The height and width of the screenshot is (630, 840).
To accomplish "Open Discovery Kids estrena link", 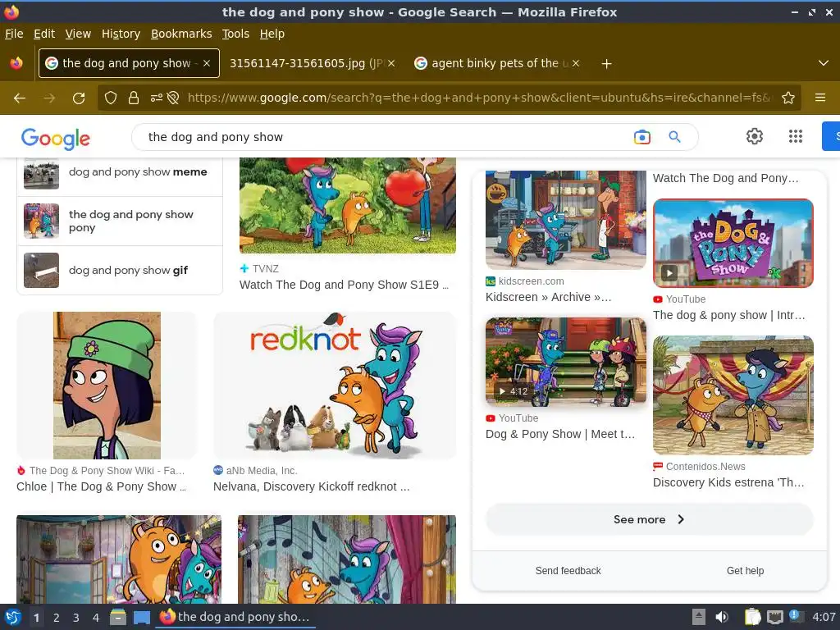I will 728,482.
